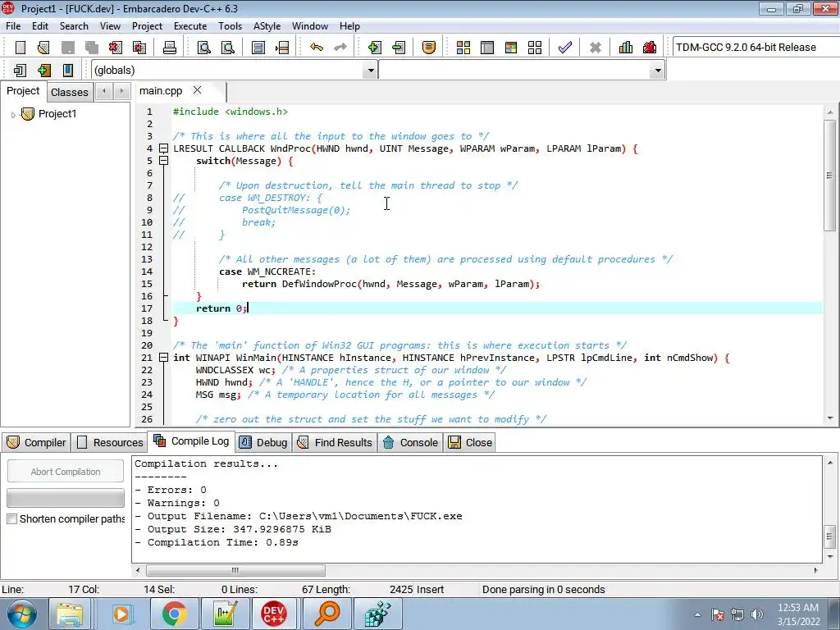Click the code editor vertical scrollbar thumb
The width and height of the screenshot is (840, 630).
pyautogui.click(x=829, y=176)
